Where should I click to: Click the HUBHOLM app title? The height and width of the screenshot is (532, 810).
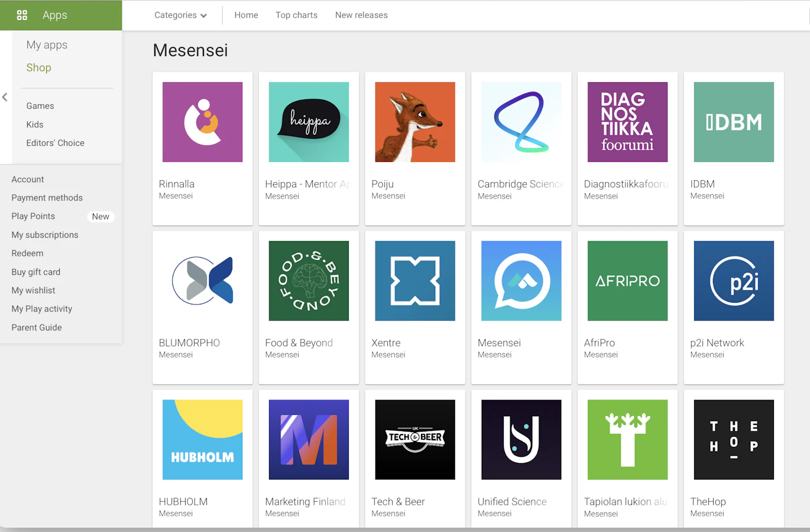click(183, 502)
